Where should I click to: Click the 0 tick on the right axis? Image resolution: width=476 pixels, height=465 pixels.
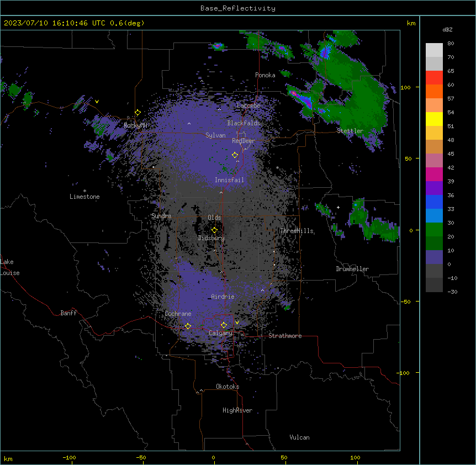click(411, 231)
